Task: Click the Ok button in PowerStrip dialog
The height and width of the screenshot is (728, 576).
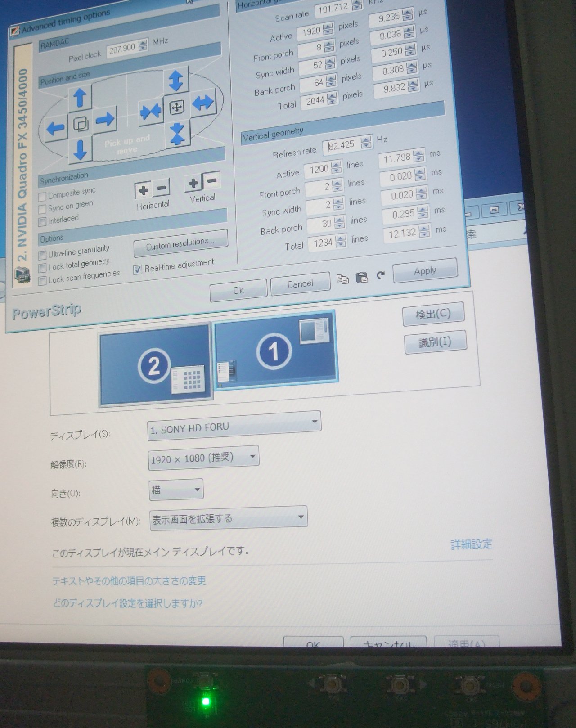Action: coord(238,290)
